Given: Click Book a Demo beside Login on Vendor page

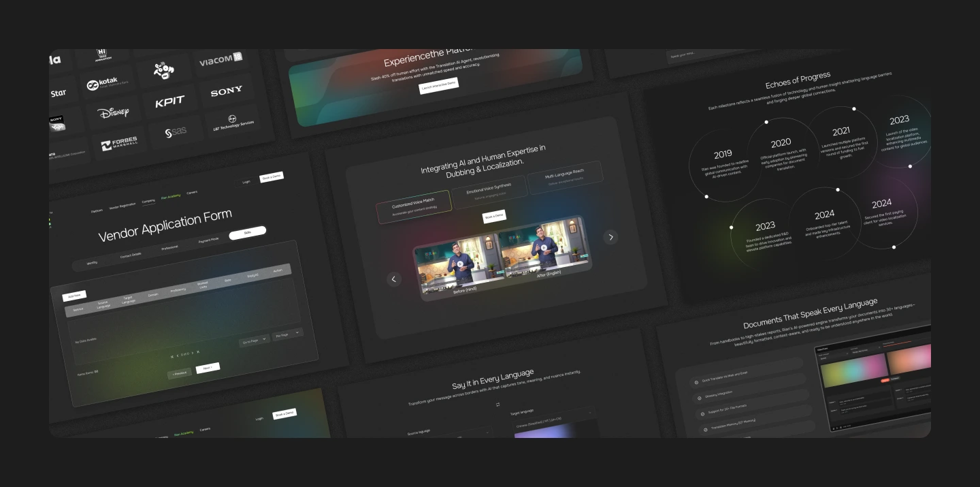Looking at the screenshot, I should coord(272,177).
